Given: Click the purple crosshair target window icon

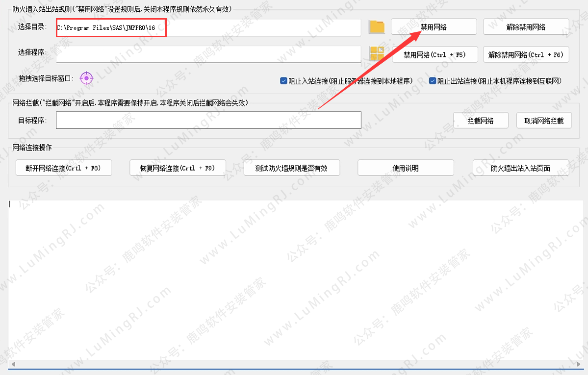Looking at the screenshot, I should point(86,77).
